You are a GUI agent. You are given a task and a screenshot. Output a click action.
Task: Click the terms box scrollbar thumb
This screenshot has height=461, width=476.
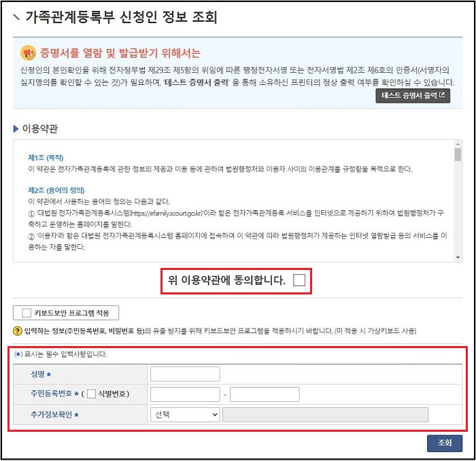click(x=458, y=154)
